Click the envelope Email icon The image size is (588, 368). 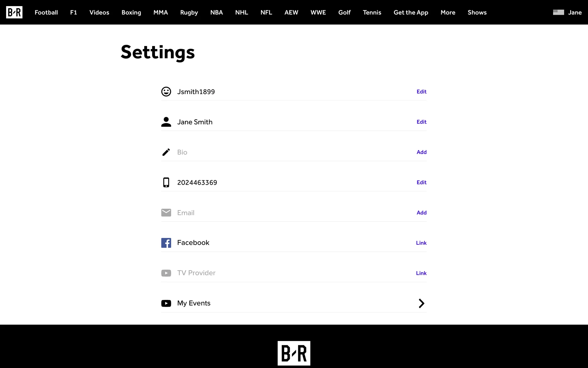166,213
